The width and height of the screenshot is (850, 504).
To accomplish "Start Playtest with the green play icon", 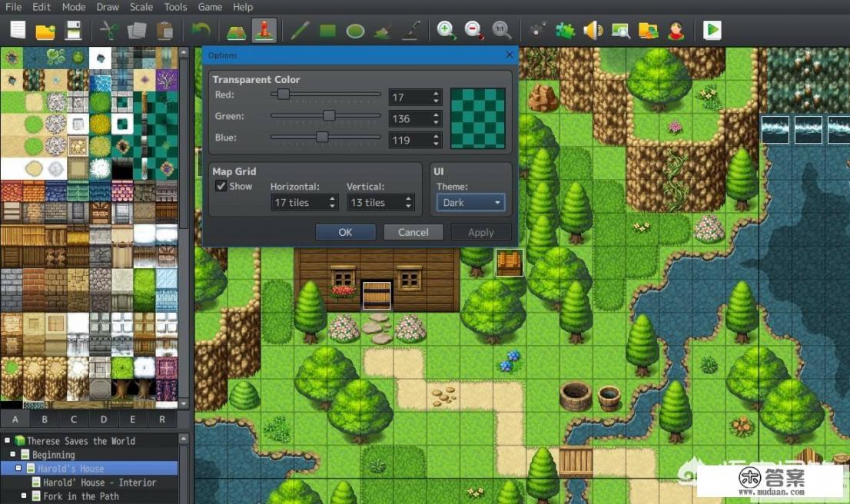I will pyautogui.click(x=712, y=31).
